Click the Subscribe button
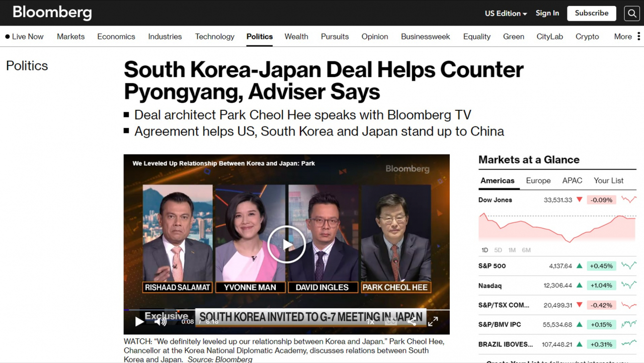The height and width of the screenshot is (363, 644). pyautogui.click(x=592, y=13)
